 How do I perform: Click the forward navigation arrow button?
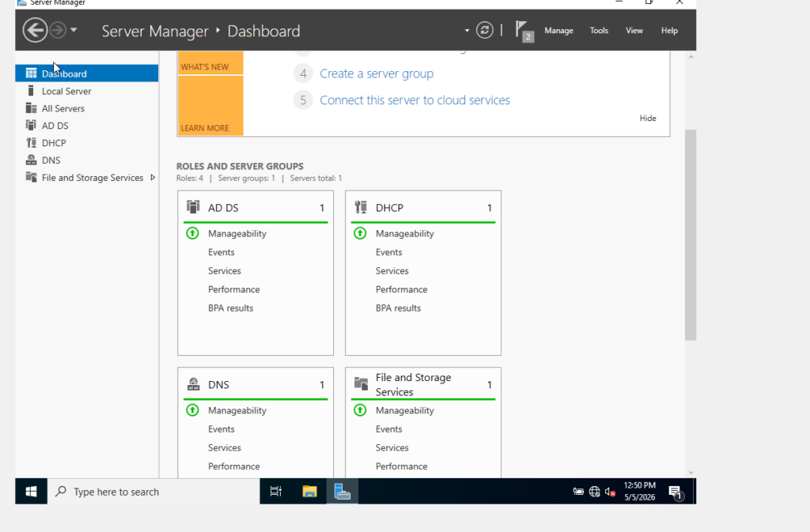(58, 30)
